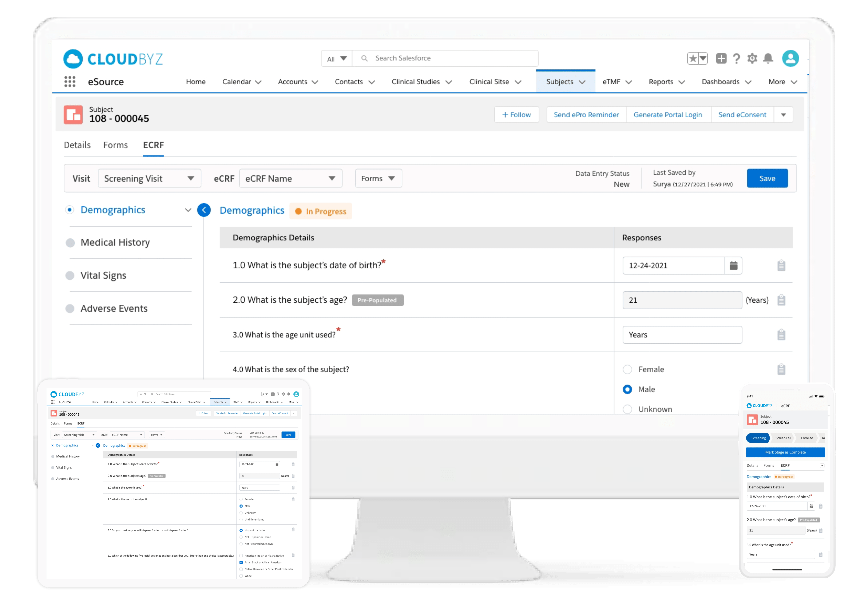Open the Clinical Studies nav menu

[421, 82]
